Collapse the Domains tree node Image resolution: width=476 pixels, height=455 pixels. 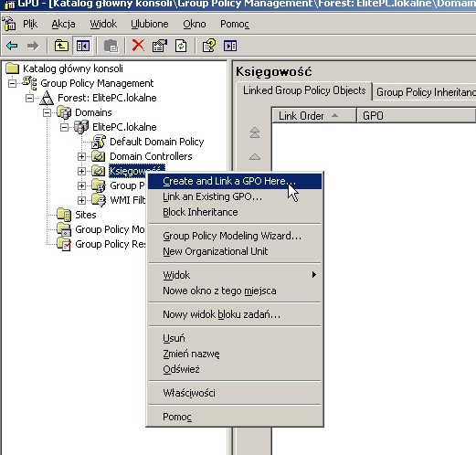tap(47, 112)
